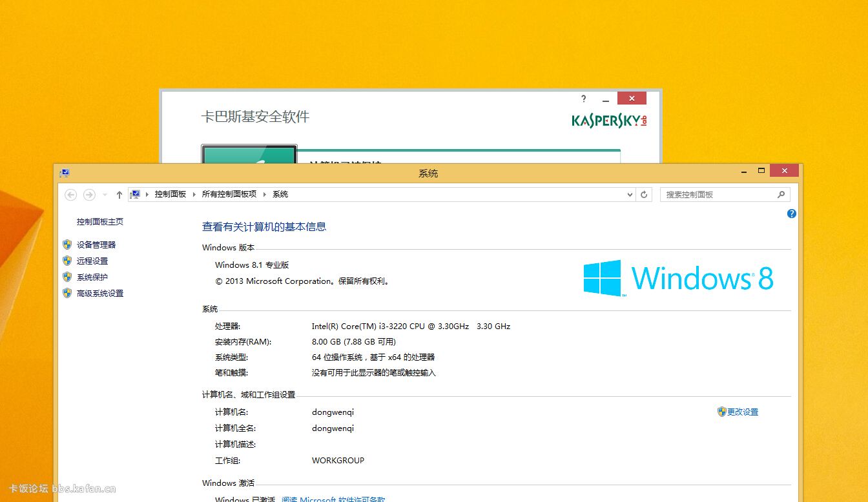
Task: Open Remote settings link (远程设置)
Action: 92,261
